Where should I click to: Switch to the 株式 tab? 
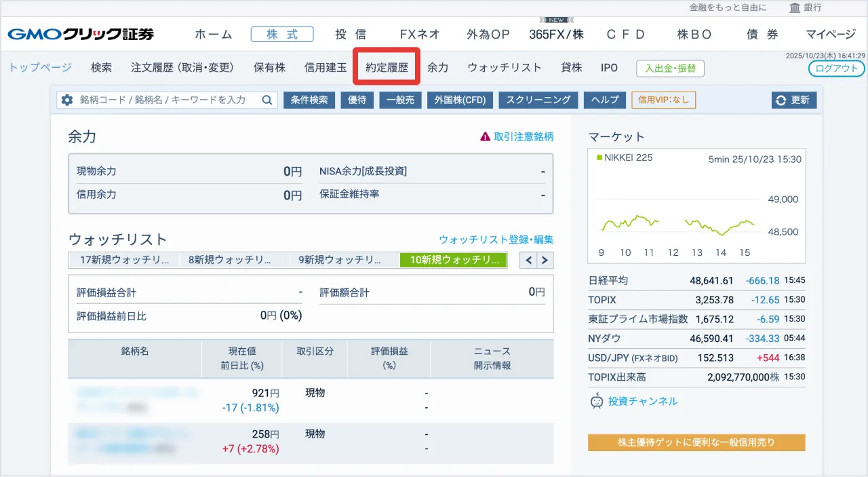pyautogui.click(x=282, y=34)
